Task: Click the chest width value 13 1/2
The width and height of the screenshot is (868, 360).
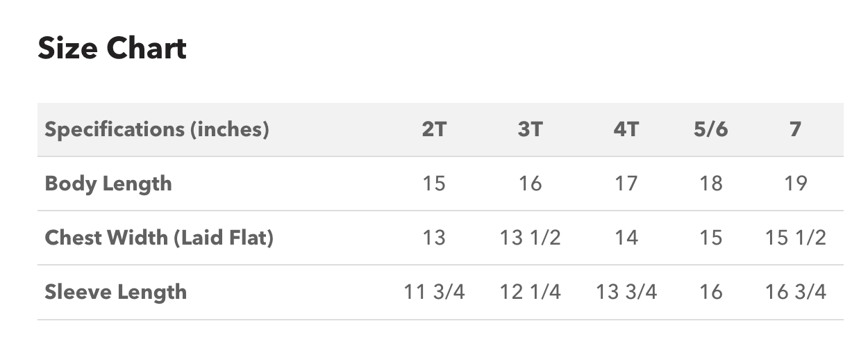Action: (x=530, y=238)
